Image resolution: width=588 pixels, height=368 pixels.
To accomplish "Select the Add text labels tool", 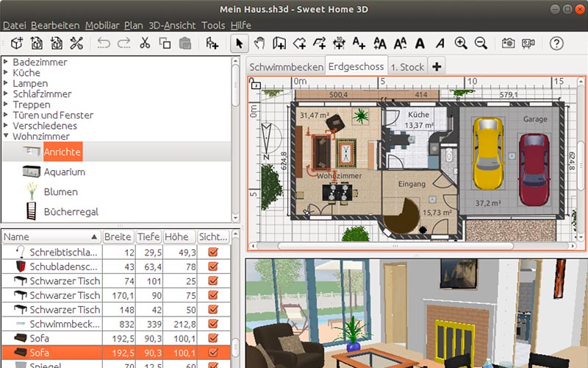I will [359, 43].
